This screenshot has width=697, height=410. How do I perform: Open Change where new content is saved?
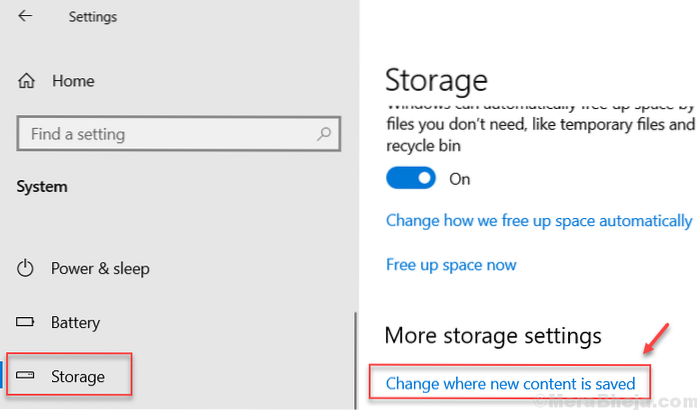(510, 383)
